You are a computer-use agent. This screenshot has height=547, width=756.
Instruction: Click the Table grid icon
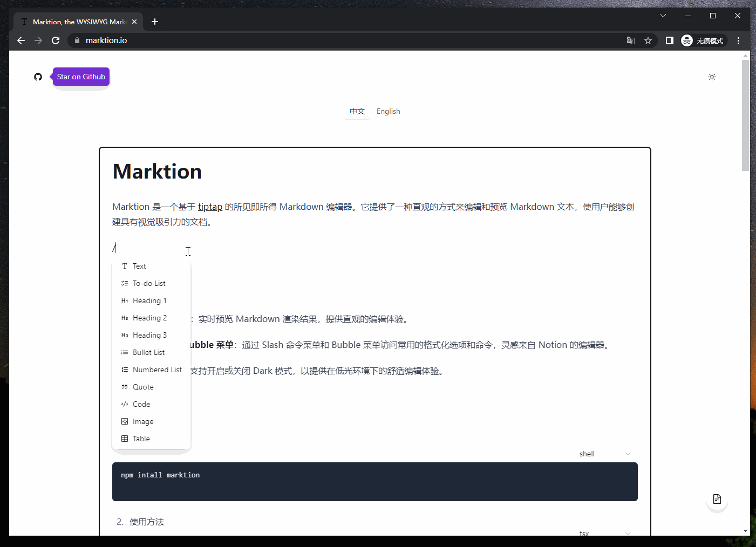125,439
